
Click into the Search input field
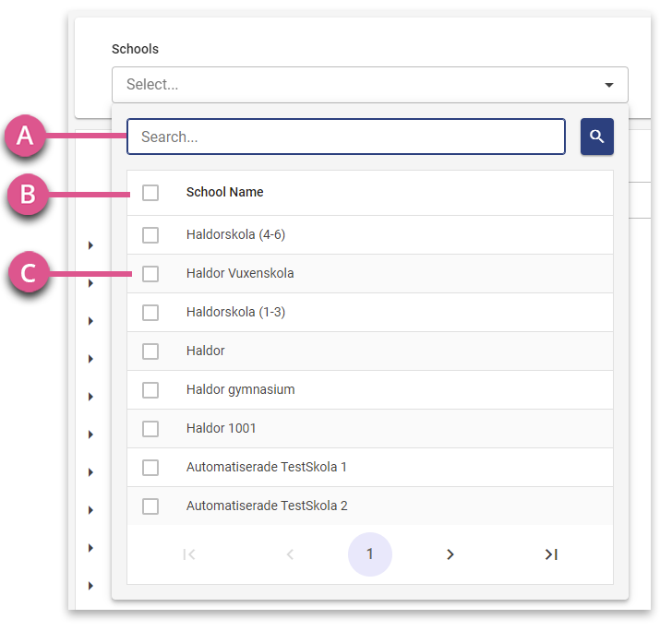[x=346, y=137]
